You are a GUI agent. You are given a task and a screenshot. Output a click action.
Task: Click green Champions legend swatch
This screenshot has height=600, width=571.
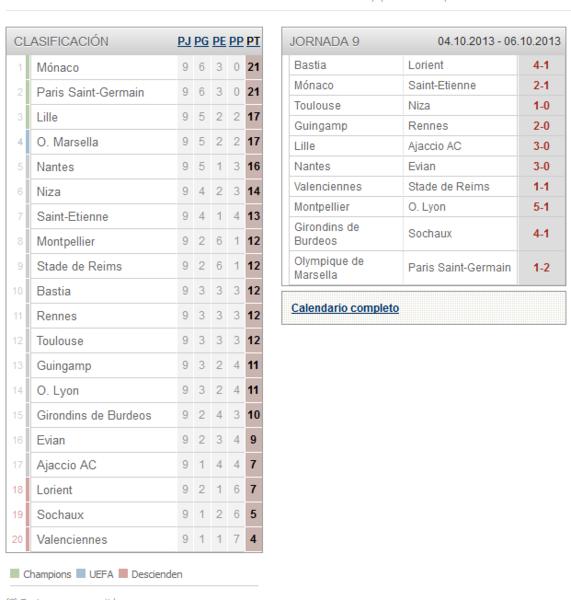click(15, 573)
